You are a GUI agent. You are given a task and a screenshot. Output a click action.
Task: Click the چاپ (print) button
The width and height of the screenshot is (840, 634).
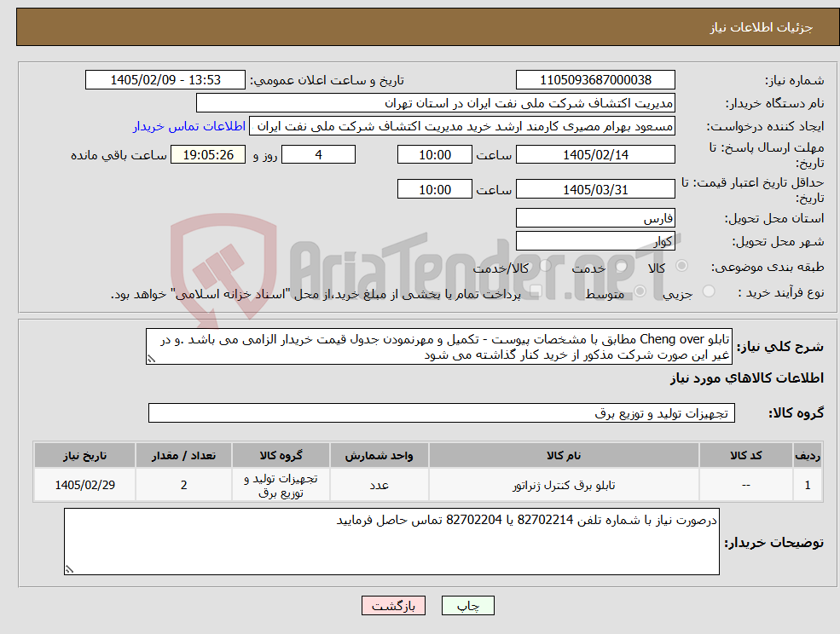point(467,606)
